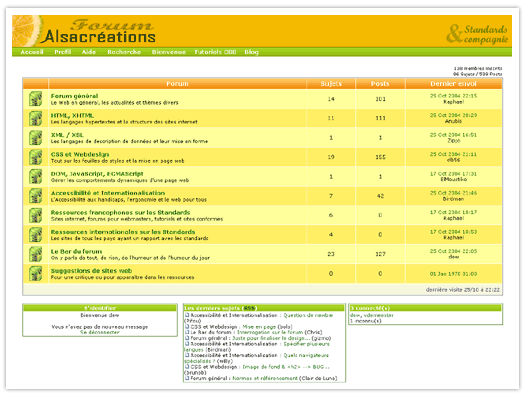Open DOM, JavaScript, ECMAScript forum link

(97, 174)
